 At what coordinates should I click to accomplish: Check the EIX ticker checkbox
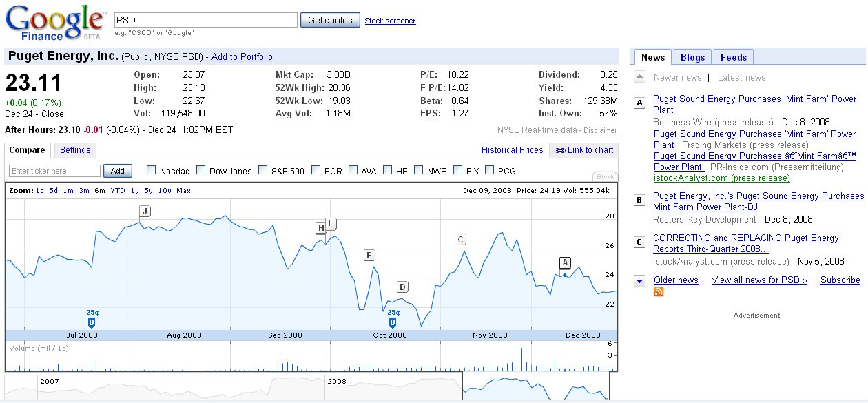point(457,170)
